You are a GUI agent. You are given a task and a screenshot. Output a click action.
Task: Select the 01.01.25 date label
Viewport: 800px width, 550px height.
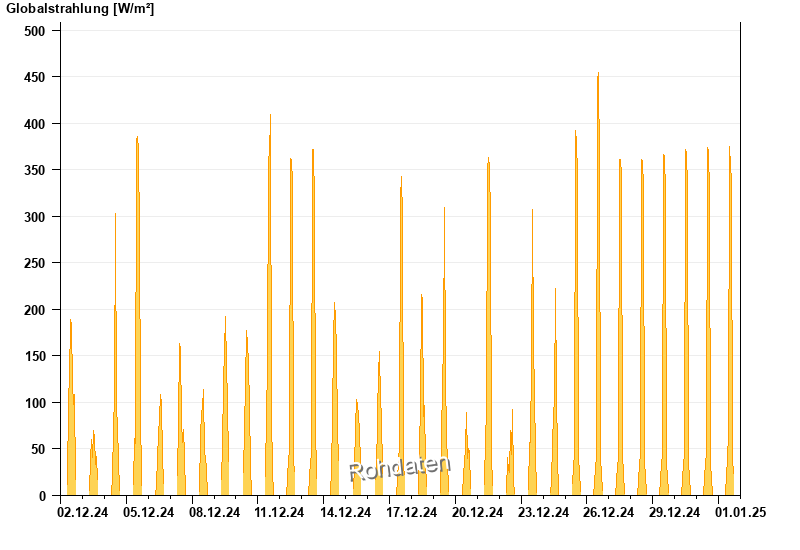point(740,512)
